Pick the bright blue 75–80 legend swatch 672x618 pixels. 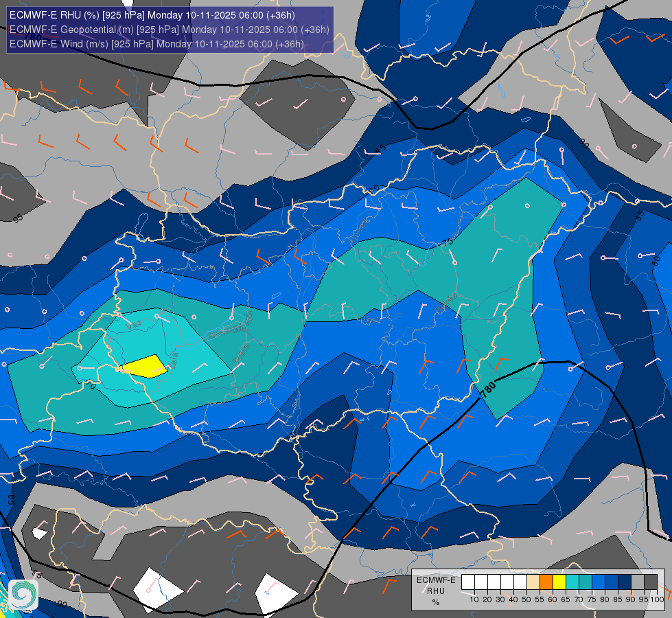pyautogui.click(x=599, y=582)
